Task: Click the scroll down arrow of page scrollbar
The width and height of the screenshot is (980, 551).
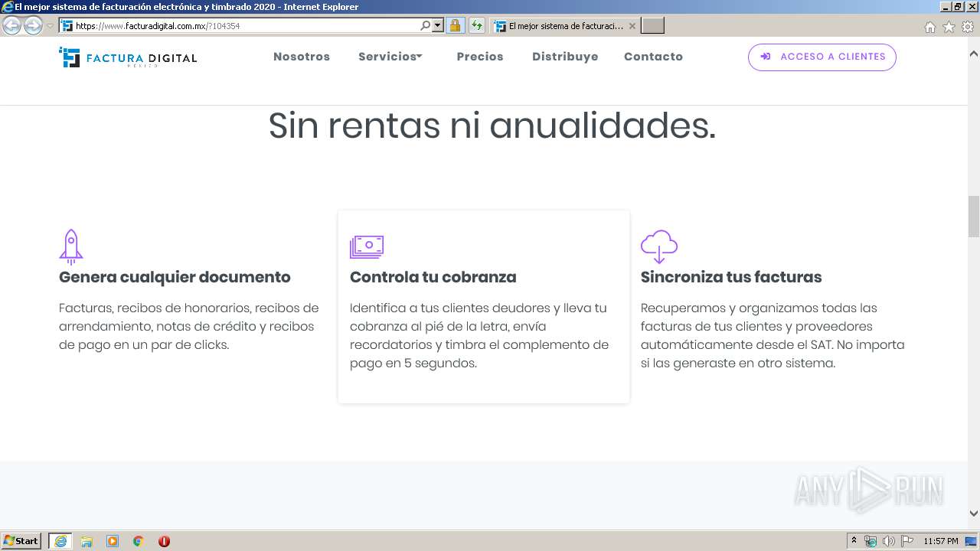Action: pos(974,514)
